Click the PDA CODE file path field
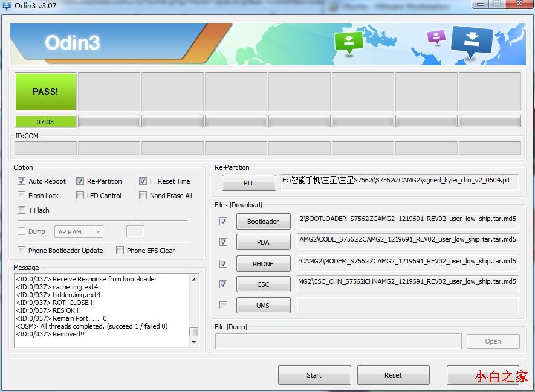The width and height of the screenshot is (535, 392). [407, 242]
